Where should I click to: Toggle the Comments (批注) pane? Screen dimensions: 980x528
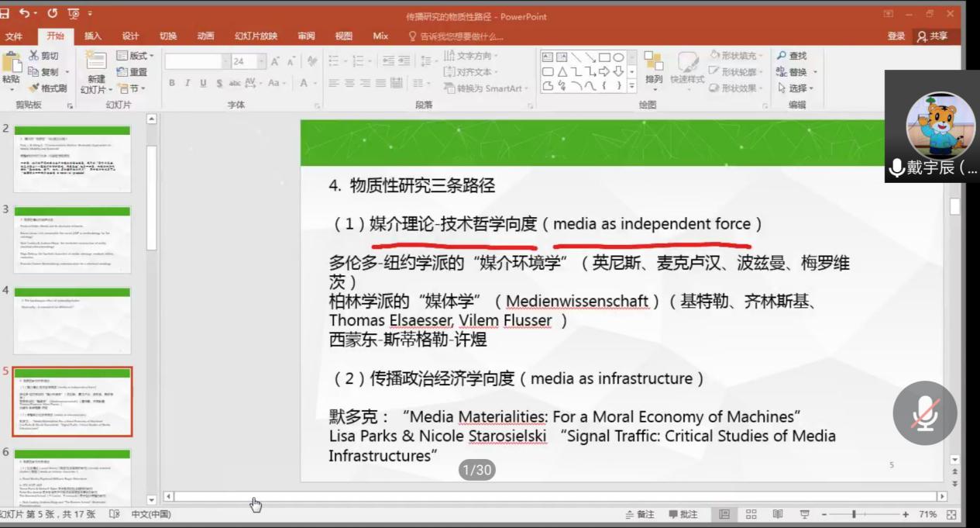[x=683, y=515]
